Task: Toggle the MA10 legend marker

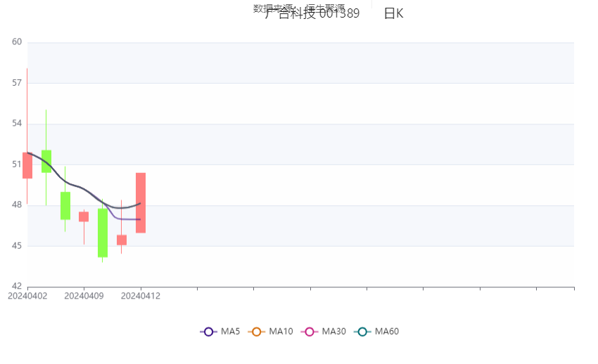Action: click(256, 332)
